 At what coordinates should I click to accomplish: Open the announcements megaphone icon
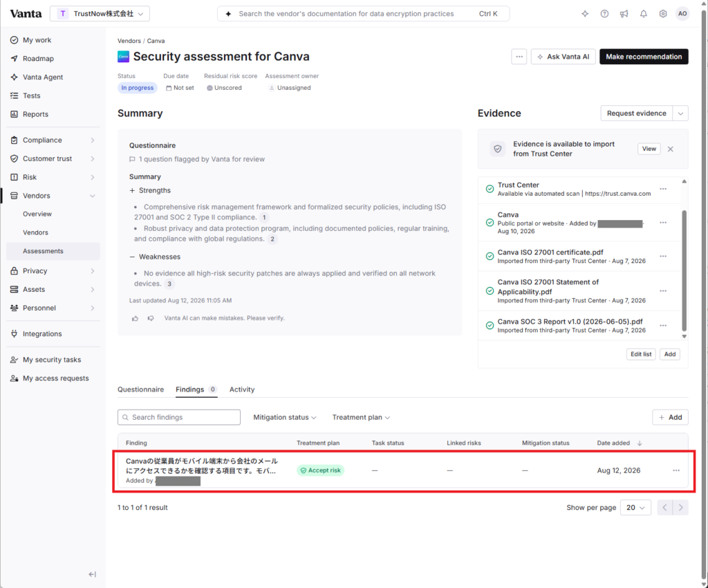point(624,14)
